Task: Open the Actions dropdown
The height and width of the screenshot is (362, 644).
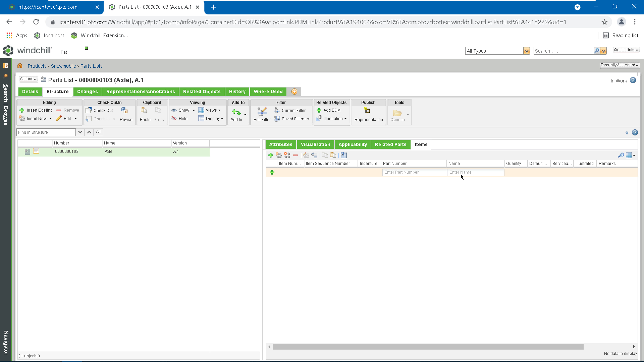Action: click(x=28, y=79)
